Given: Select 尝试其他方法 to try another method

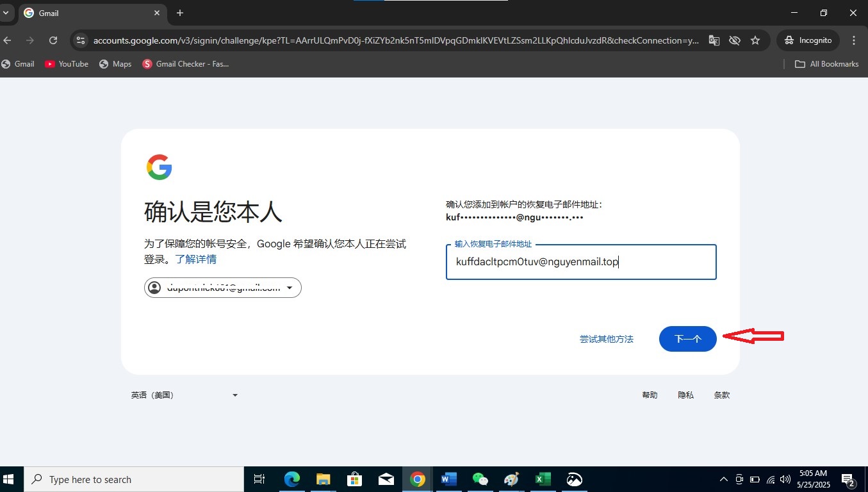Looking at the screenshot, I should [606, 339].
